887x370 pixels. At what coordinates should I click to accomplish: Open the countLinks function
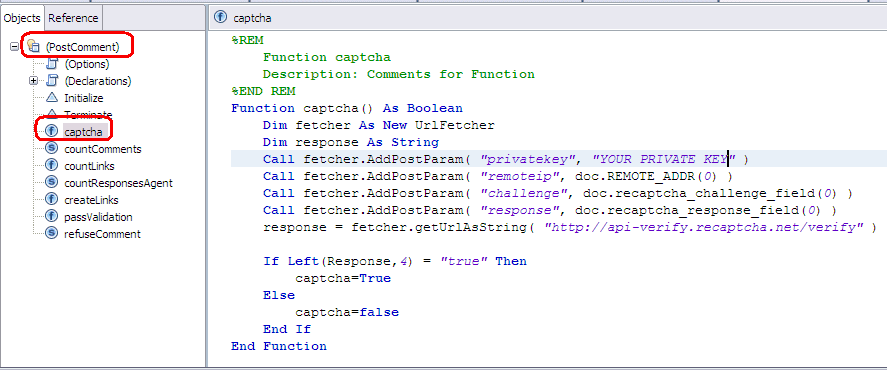pos(89,166)
